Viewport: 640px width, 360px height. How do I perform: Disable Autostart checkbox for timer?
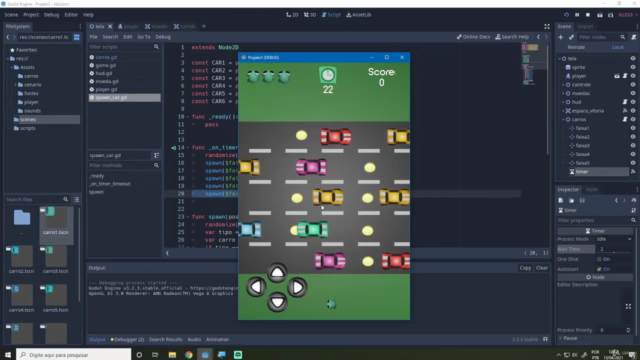(x=599, y=269)
